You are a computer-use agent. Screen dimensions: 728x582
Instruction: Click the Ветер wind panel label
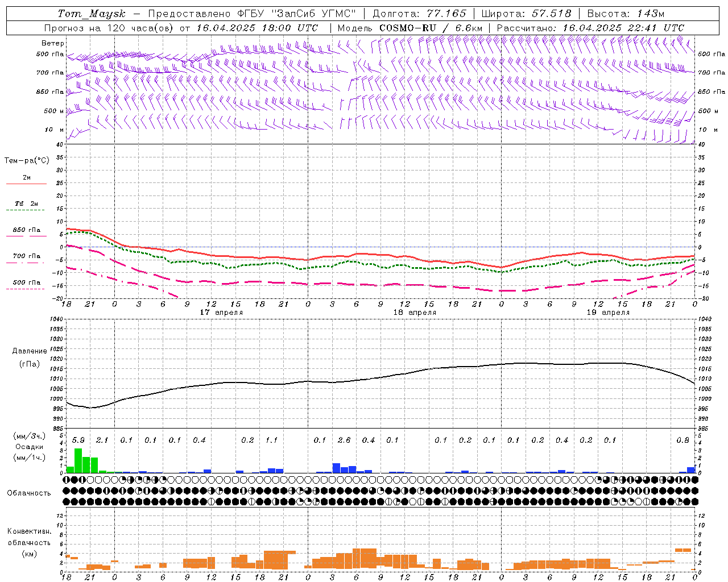53,43
